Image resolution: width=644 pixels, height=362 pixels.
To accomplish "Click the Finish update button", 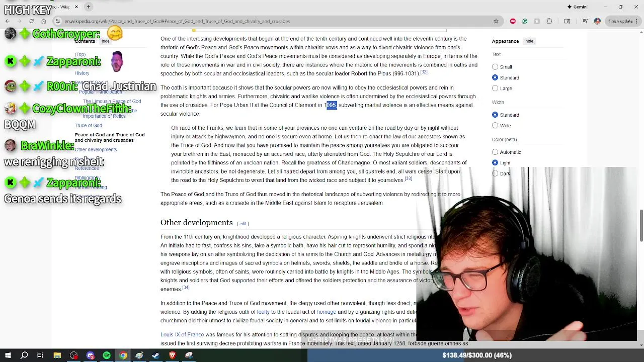I will pos(622,21).
